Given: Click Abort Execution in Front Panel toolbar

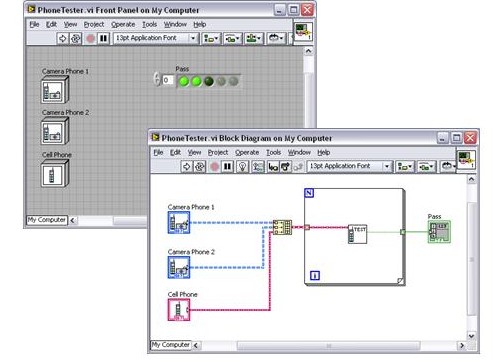Looking at the screenshot, I should click(90, 38).
